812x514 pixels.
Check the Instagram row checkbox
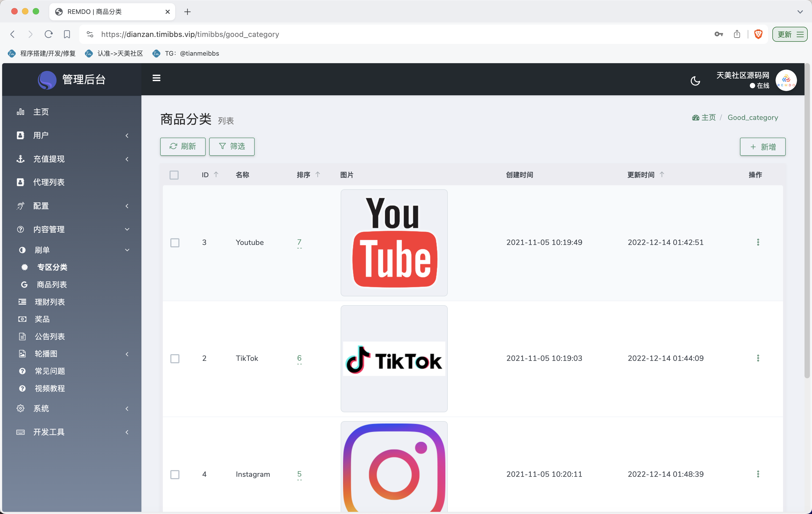pos(175,475)
